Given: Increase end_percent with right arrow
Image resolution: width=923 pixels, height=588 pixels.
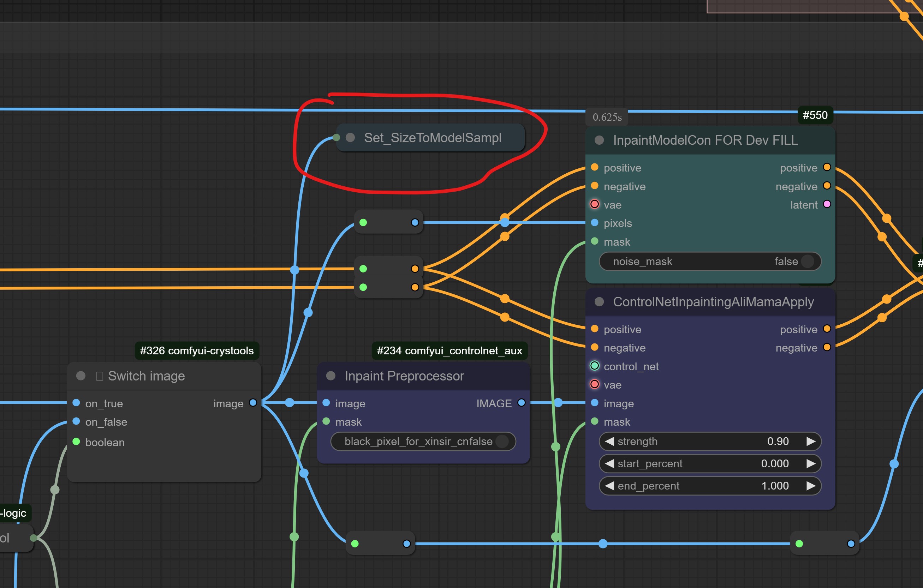Looking at the screenshot, I should pos(810,486).
